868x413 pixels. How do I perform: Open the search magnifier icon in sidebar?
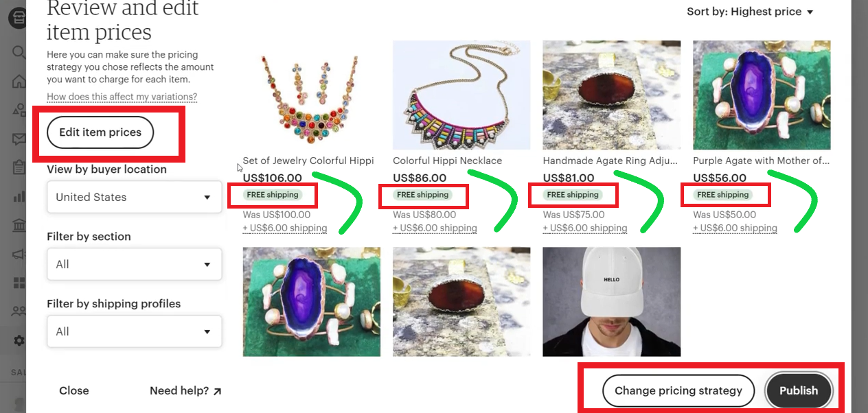coord(19,51)
